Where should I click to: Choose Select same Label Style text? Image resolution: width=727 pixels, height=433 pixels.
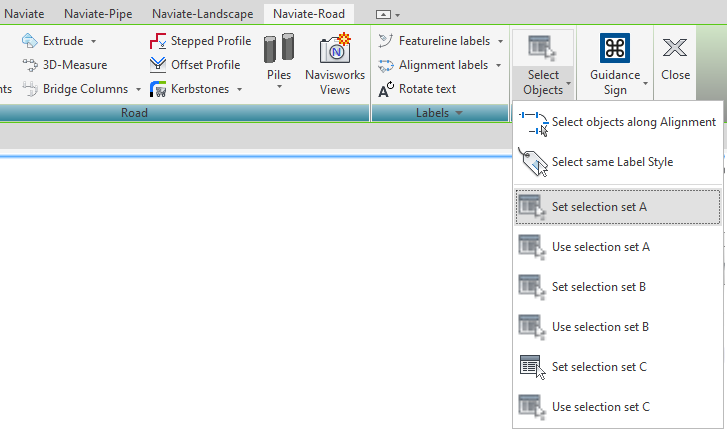coord(612,162)
